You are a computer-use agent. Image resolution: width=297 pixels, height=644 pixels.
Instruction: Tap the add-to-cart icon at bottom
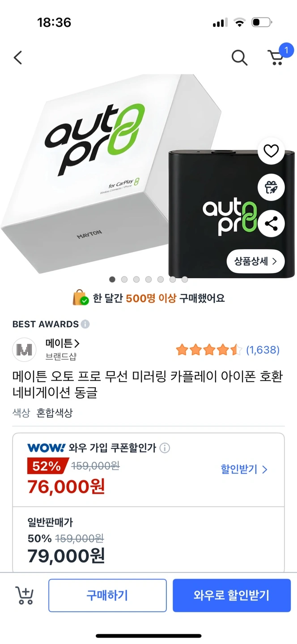[x=25, y=595]
